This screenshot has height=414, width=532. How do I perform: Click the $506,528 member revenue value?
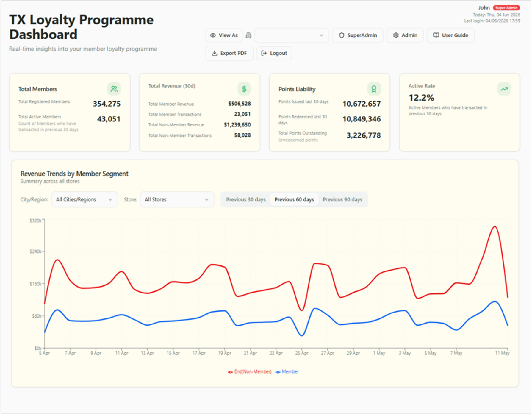(240, 104)
